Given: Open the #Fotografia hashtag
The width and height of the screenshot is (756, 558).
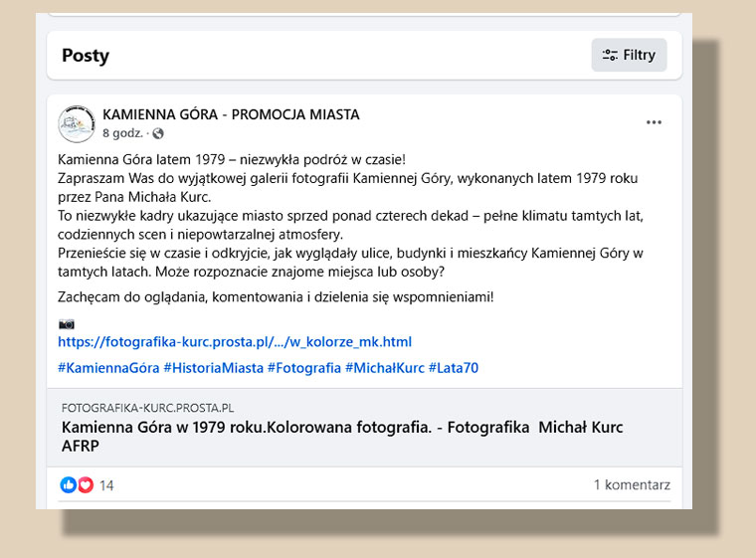Looking at the screenshot, I should (304, 368).
